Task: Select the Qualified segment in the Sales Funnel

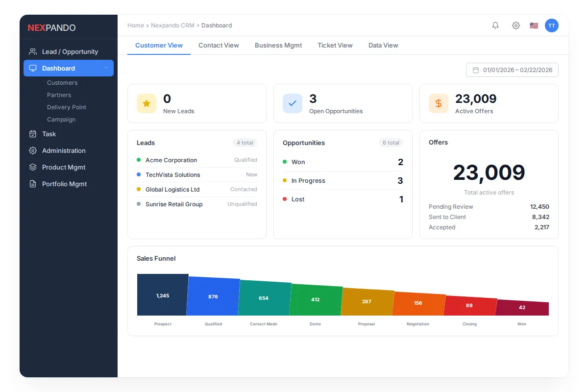Action: tap(213, 296)
